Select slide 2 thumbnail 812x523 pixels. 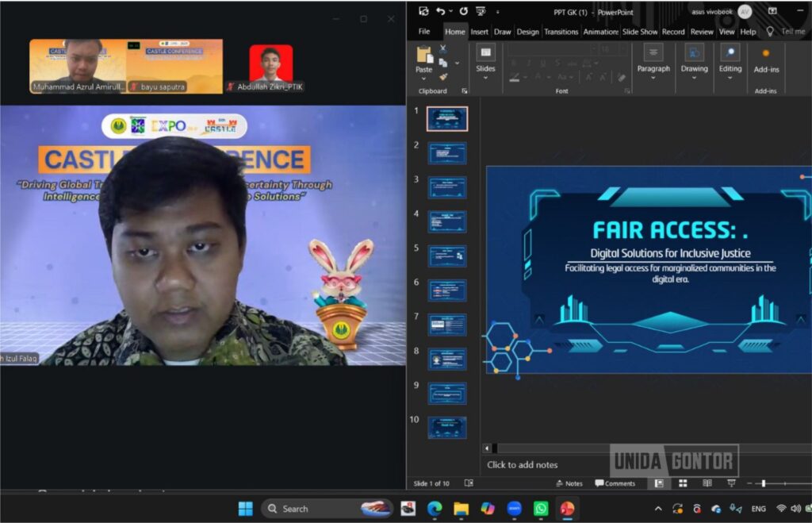click(x=447, y=153)
